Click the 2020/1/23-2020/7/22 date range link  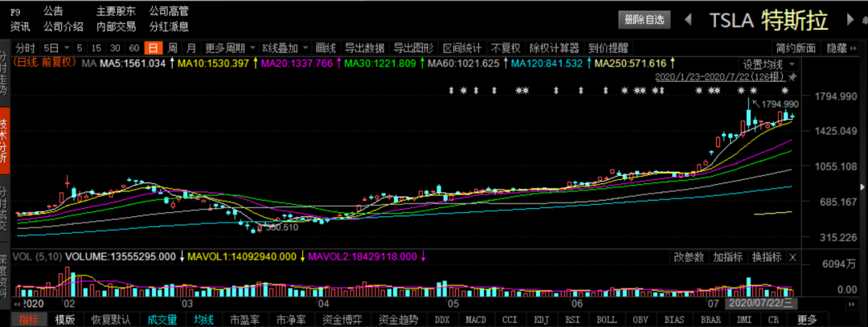(721, 76)
